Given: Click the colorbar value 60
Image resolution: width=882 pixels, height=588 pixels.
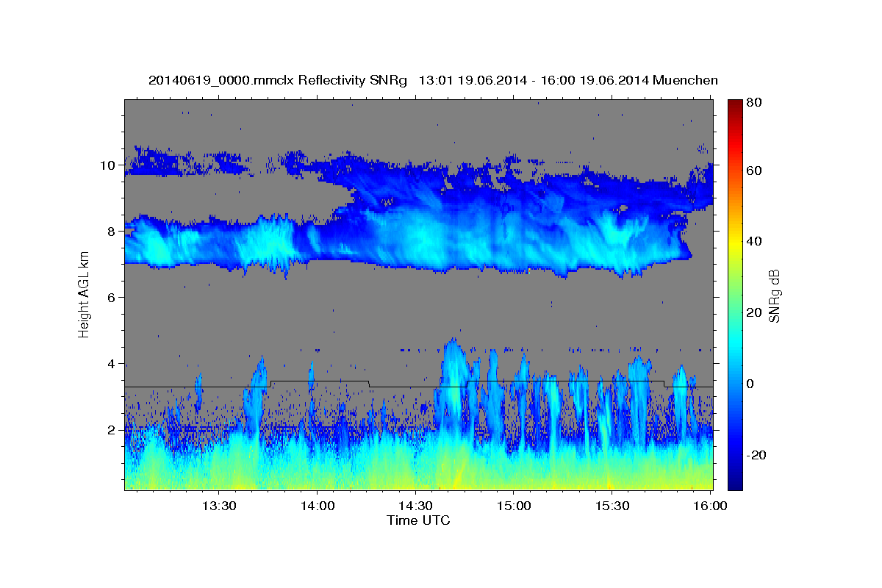Looking at the screenshot, I should click(753, 171).
